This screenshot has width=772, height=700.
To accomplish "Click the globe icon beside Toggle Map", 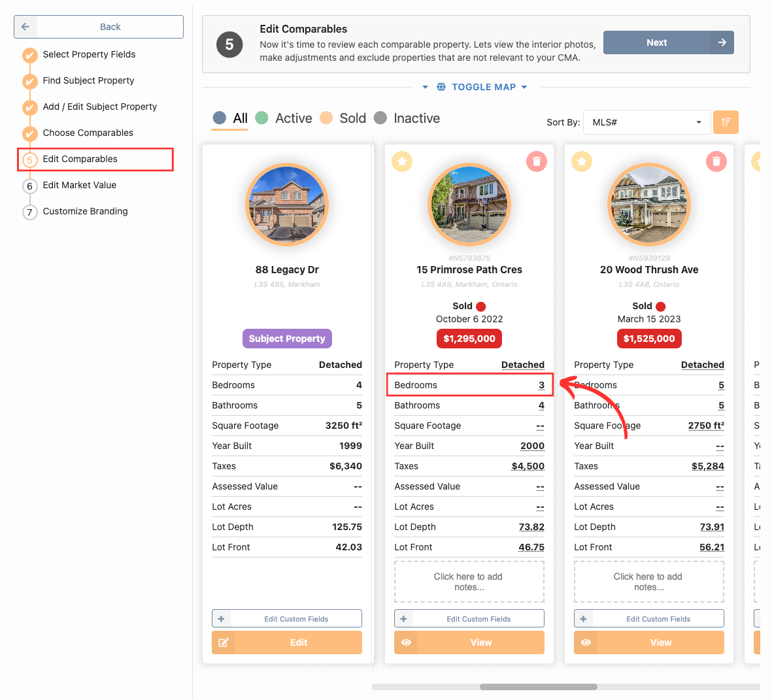I will pos(441,87).
